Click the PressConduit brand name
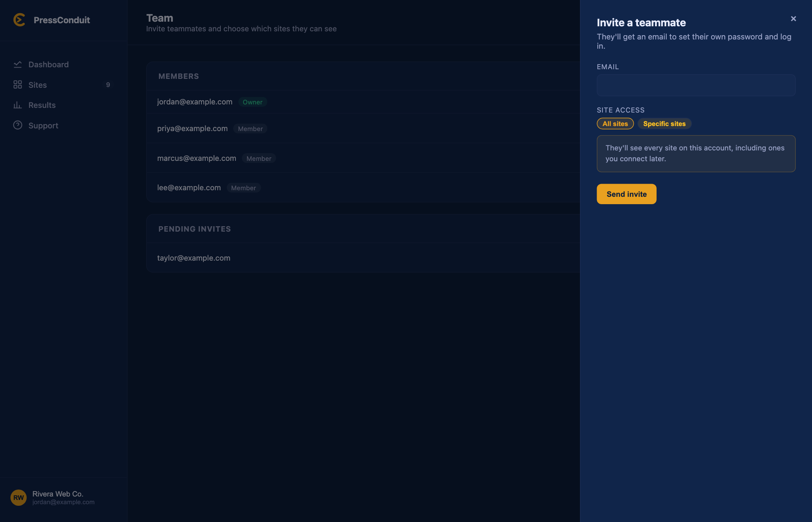Image resolution: width=812 pixels, height=522 pixels. 62,20
